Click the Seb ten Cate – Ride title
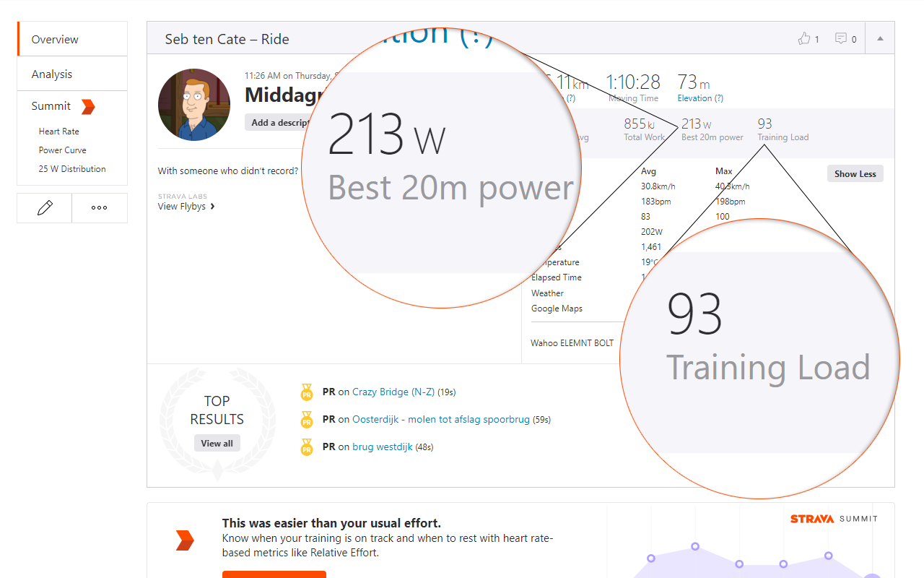The image size is (924, 578). point(227,39)
